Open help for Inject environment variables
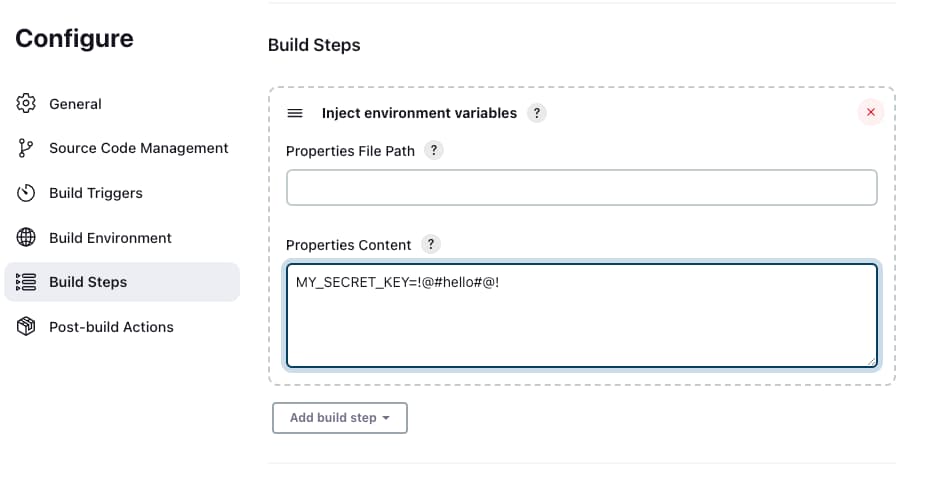The image size is (926, 480). (x=536, y=113)
